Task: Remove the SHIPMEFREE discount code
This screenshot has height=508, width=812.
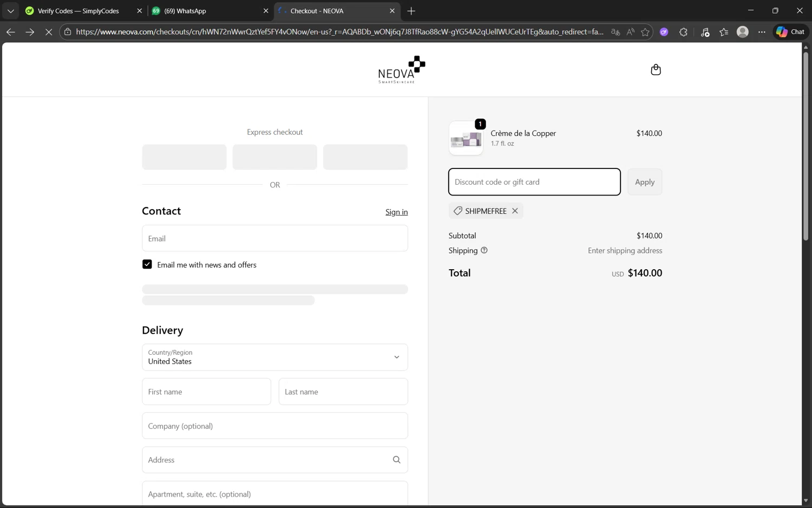Action: point(515,211)
